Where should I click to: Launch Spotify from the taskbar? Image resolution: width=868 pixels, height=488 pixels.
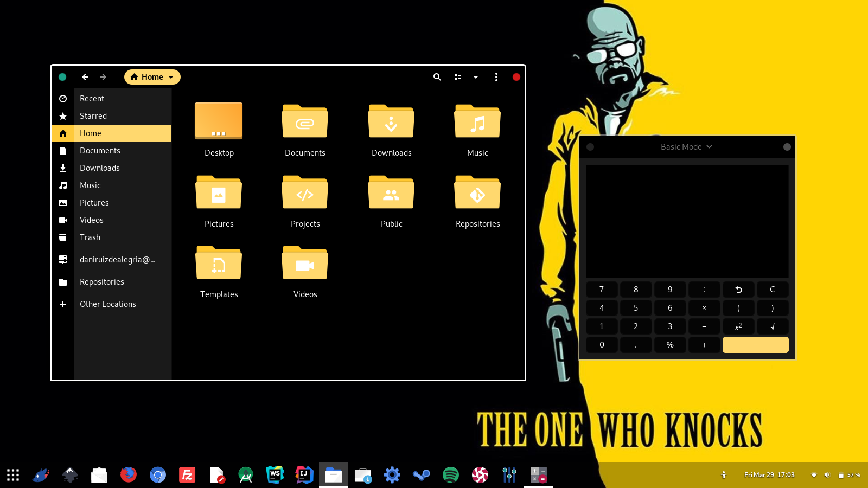[451, 475]
